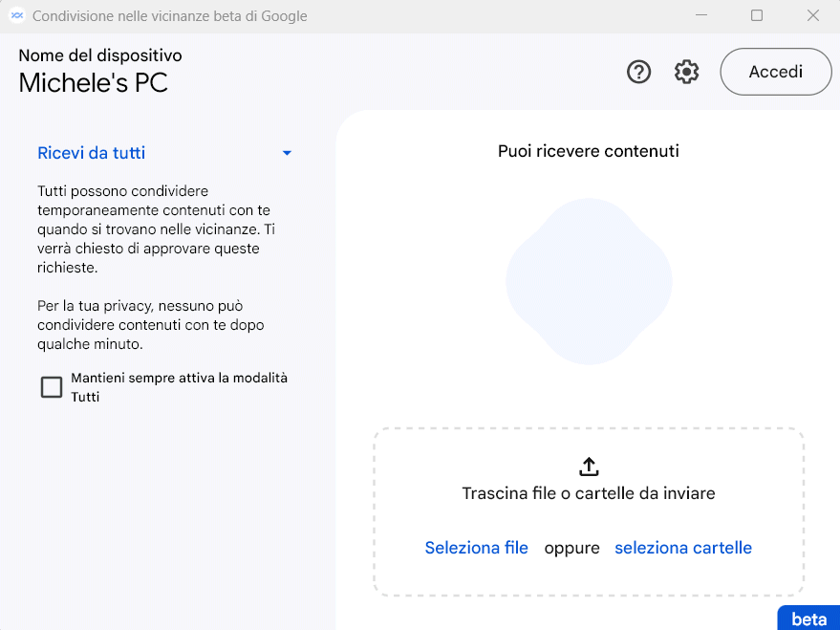Expand the visibility dropdown arrow
Screen dimensions: 840x630
tap(287, 153)
